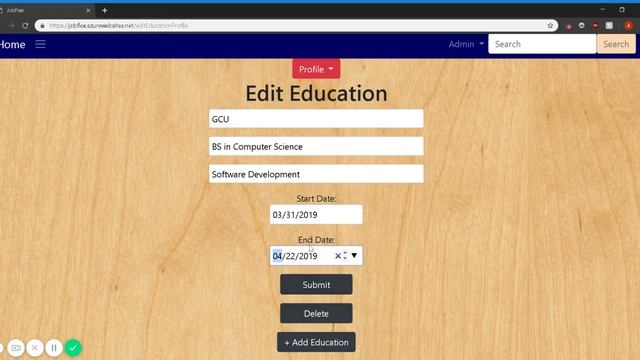The width and height of the screenshot is (640, 360).
Task: Click the red extension icon in toolbar
Action: coord(596,26)
